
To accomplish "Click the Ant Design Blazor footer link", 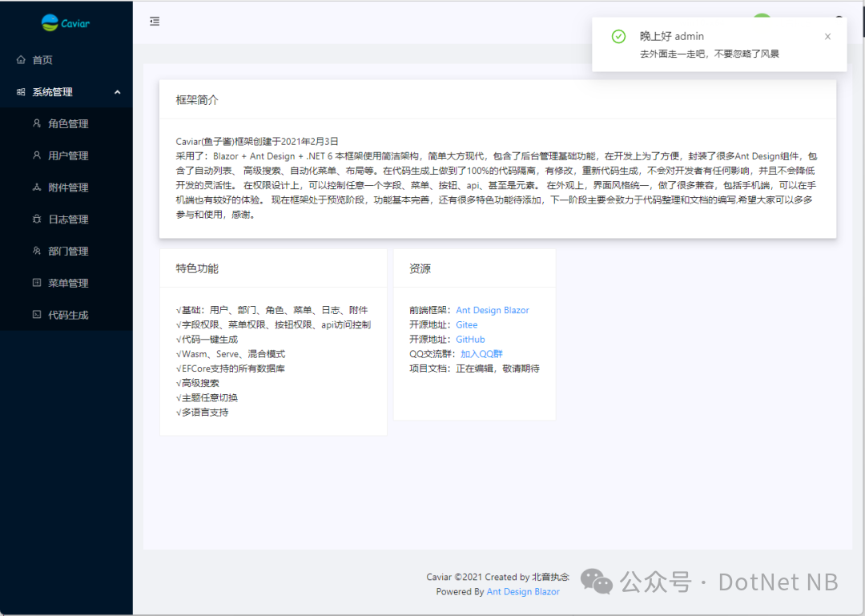I will pyautogui.click(x=523, y=592).
